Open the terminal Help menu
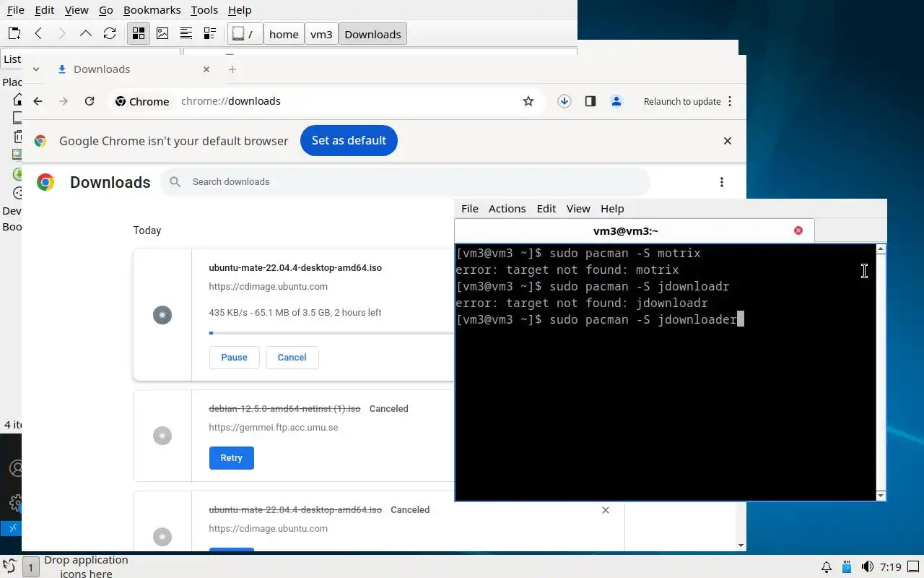Screen dimensions: 924x578 (612, 209)
